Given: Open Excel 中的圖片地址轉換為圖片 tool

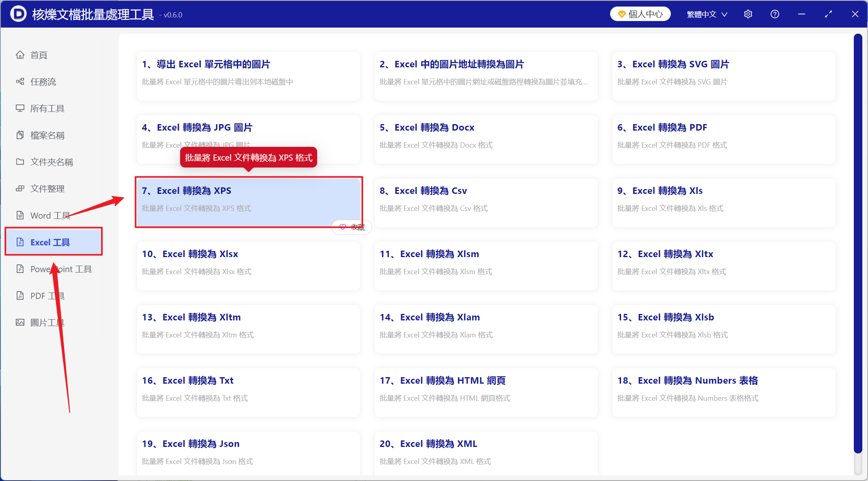Looking at the screenshot, I should (486, 76).
